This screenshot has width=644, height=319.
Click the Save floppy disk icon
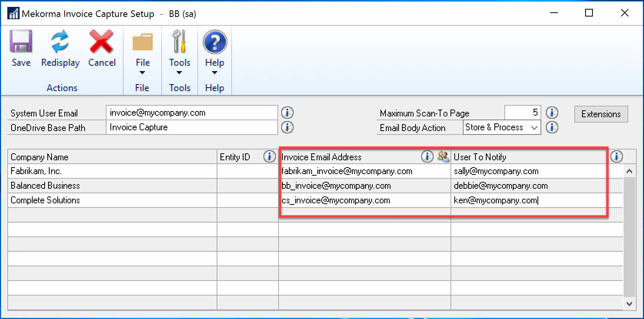pyautogui.click(x=21, y=42)
